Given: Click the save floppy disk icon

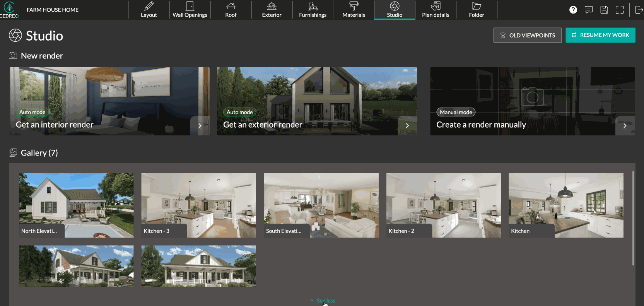Looking at the screenshot, I should 604,10.
